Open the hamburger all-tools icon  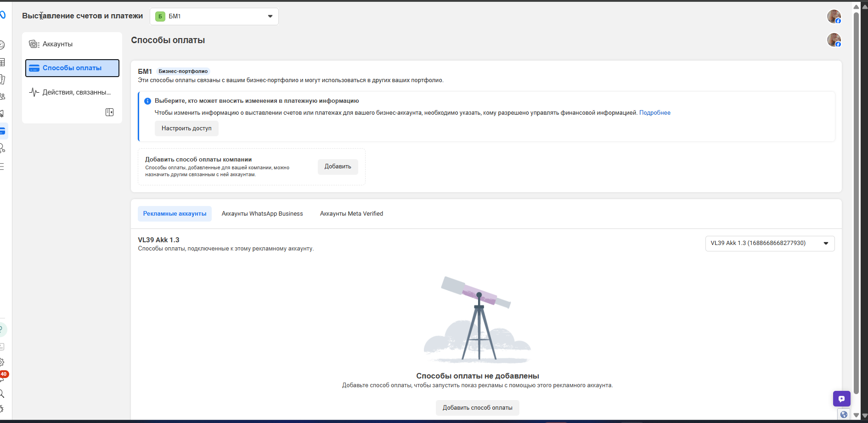[2, 166]
